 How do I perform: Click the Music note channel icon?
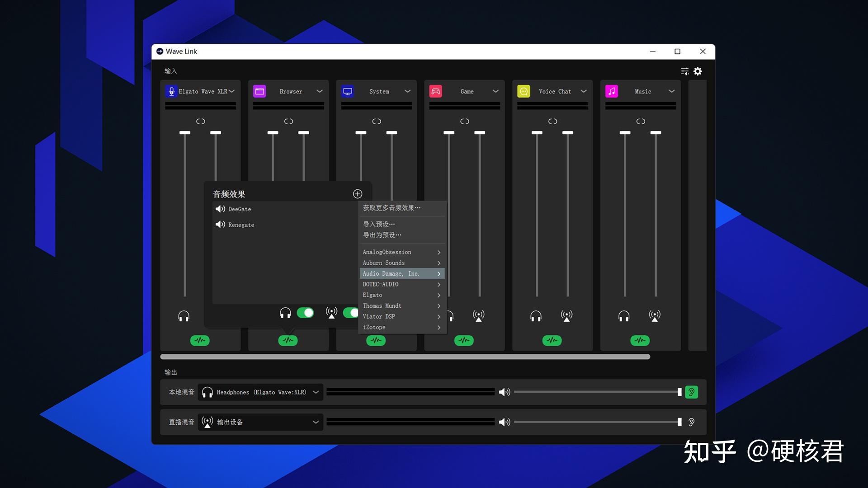click(612, 91)
